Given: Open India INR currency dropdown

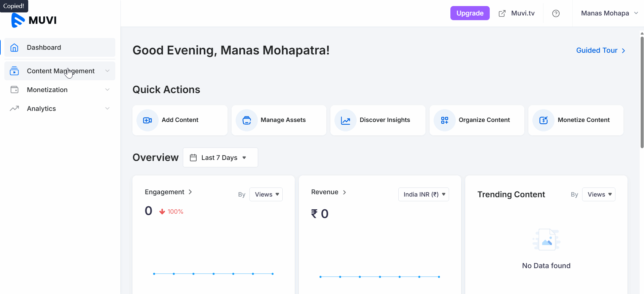Looking at the screenshot, I should pos(423,195).
